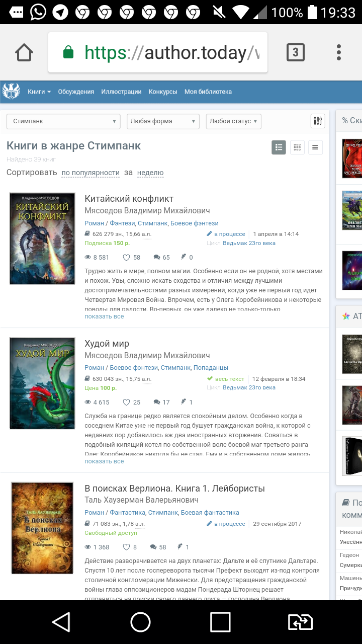
Task: Click the heart likes icon for Китайский конфликт
Action: tap(127, 257)
